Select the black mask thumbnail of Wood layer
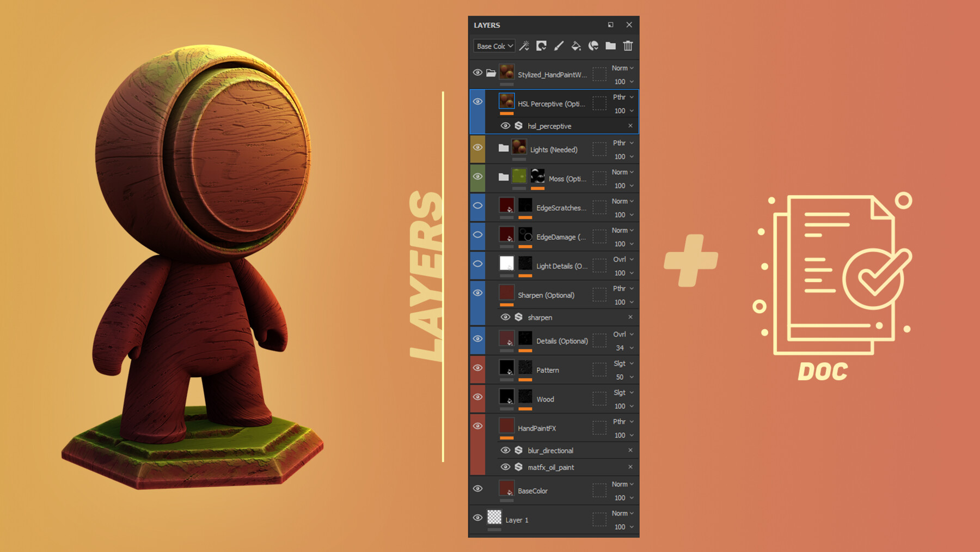980x552 pixels. click(x=525, y=397)
